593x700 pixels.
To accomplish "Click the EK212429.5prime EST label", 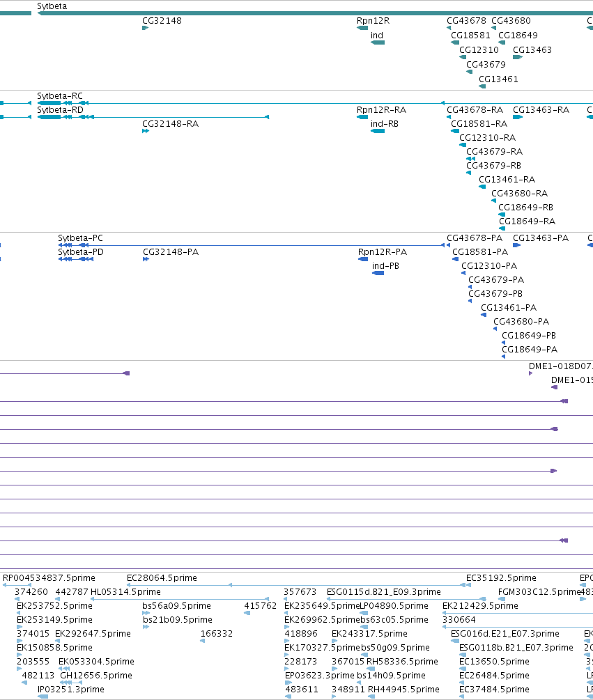I will pyautogui.click(x=480, y=606).
